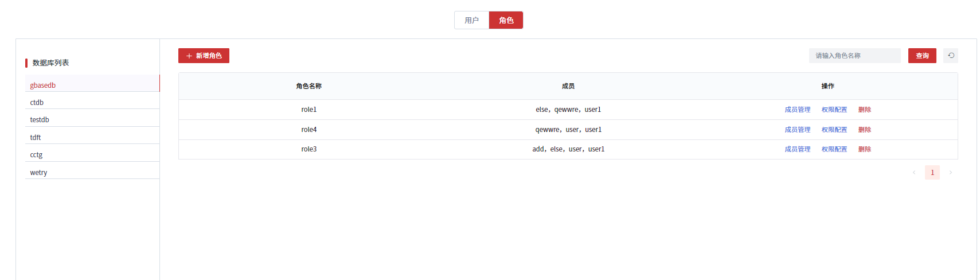Select ctdb database from the list
Screen dimensions: 980x280
[37, 103]
